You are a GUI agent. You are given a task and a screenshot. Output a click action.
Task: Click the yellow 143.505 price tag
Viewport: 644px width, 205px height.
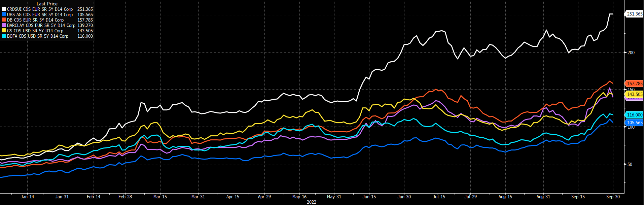click(x=635, y=94)
